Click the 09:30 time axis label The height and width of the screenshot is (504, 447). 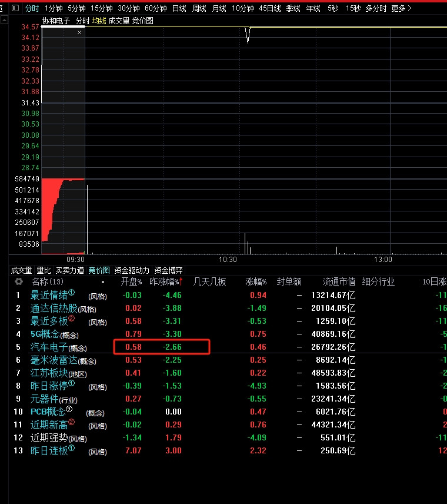[x=75, y=260]
